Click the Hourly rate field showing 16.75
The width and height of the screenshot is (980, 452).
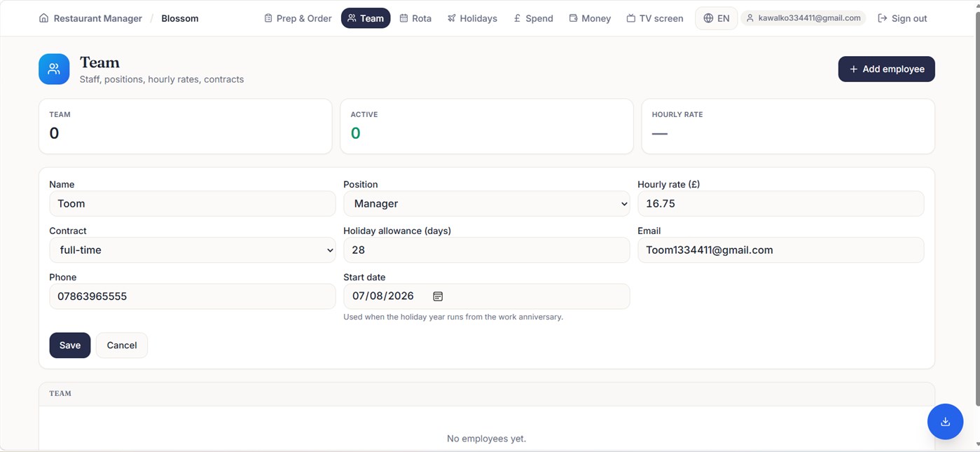[781, 204]
